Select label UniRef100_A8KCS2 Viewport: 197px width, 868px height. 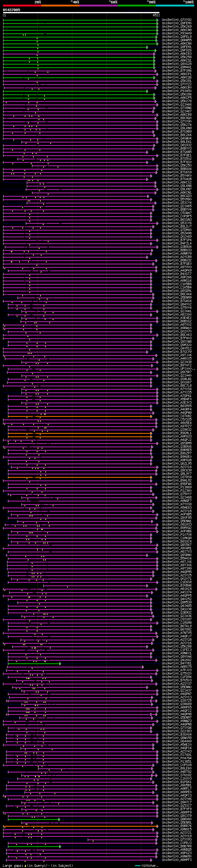177,182
